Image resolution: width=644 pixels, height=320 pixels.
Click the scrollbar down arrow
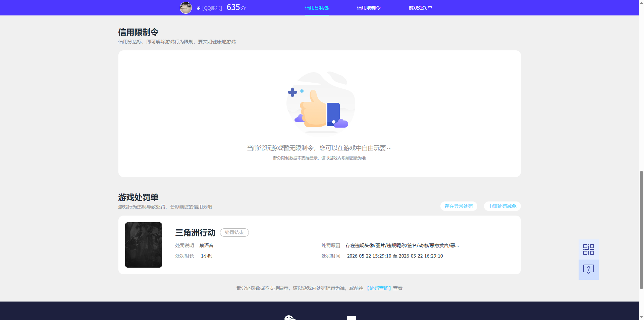click(641, 317)
